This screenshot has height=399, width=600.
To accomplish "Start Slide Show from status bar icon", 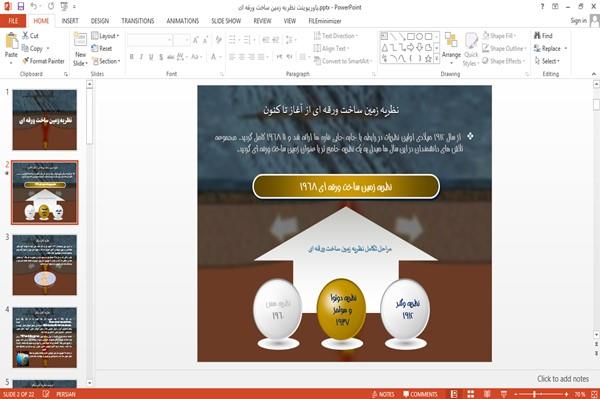I will click(x=504, y=394).
